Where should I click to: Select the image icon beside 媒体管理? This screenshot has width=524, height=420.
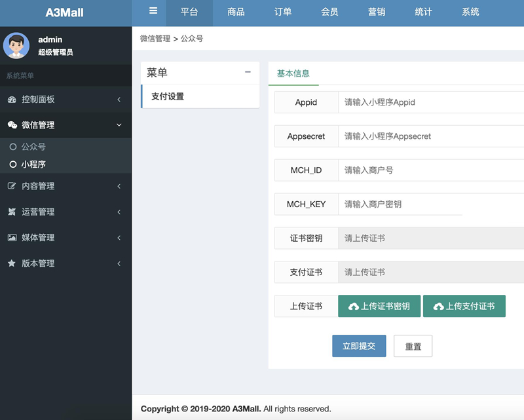pos(10,237)
